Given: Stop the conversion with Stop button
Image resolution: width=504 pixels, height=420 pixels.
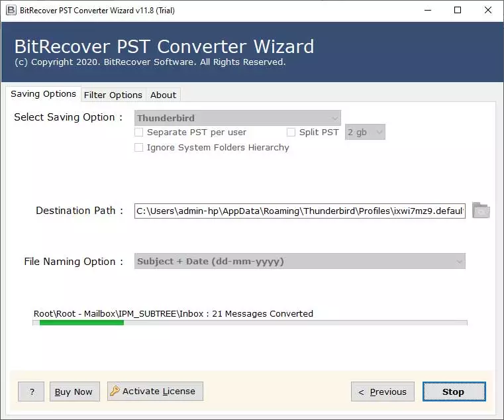Looking at the screenshot, I should click(x=454, y=392).
